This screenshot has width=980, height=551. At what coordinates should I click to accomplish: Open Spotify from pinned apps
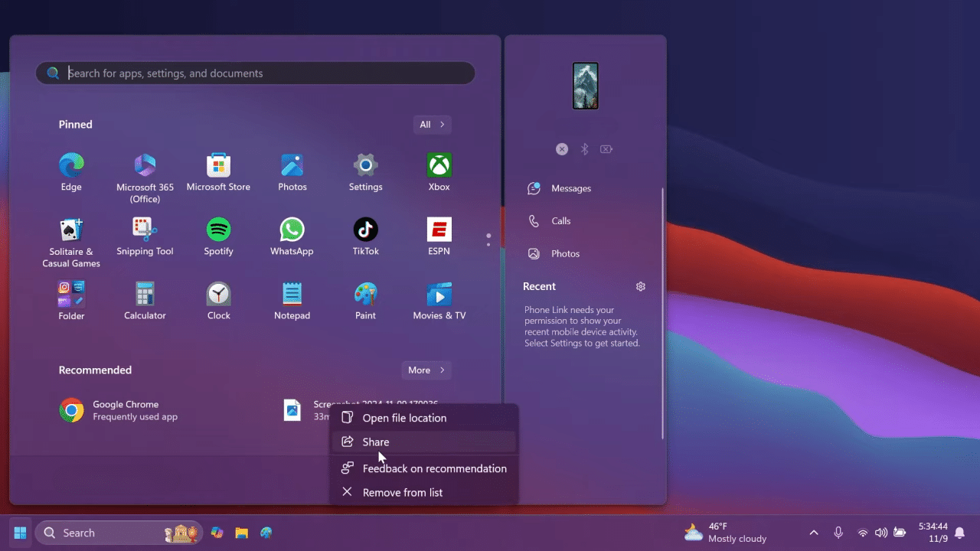218,236
